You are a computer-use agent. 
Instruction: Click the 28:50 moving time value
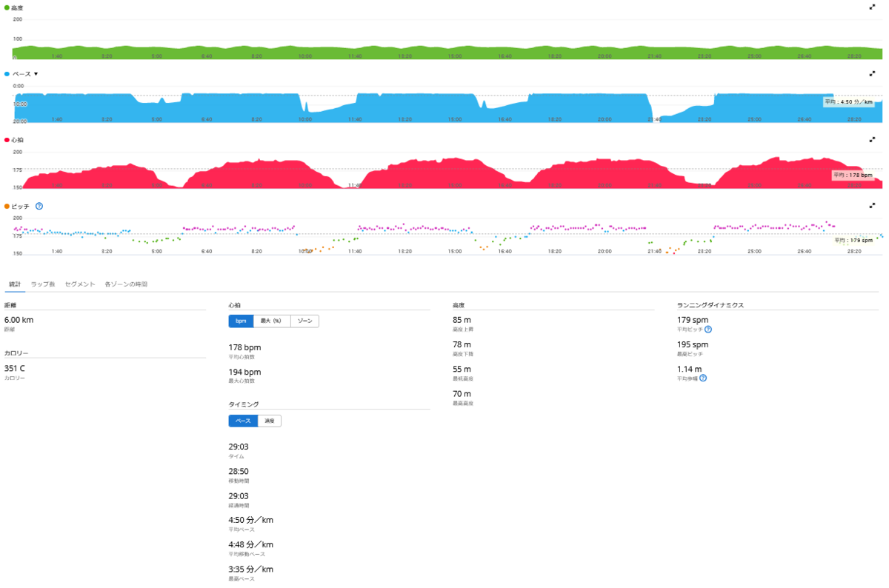[239, 471]
